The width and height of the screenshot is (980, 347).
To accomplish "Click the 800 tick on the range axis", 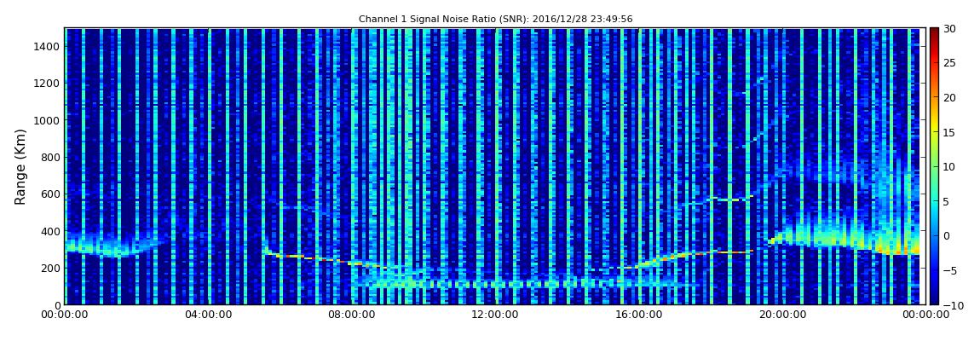I will [x=50, y=157].
